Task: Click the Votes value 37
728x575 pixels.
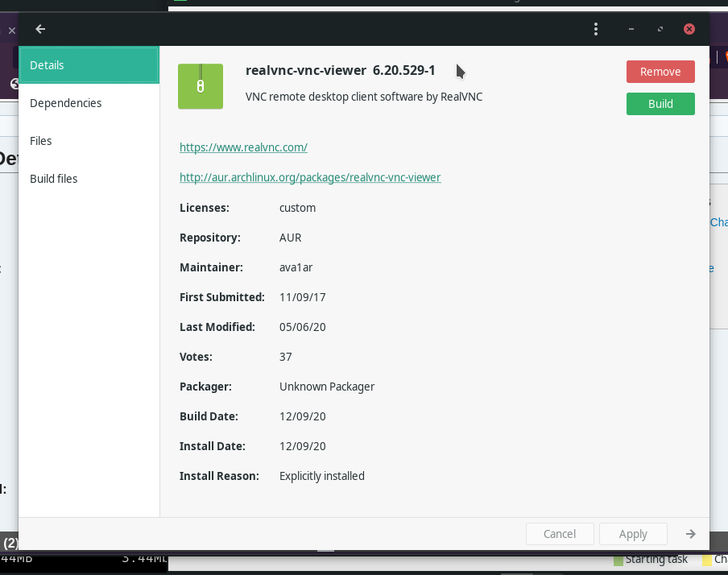Action: tap(286, 357)
